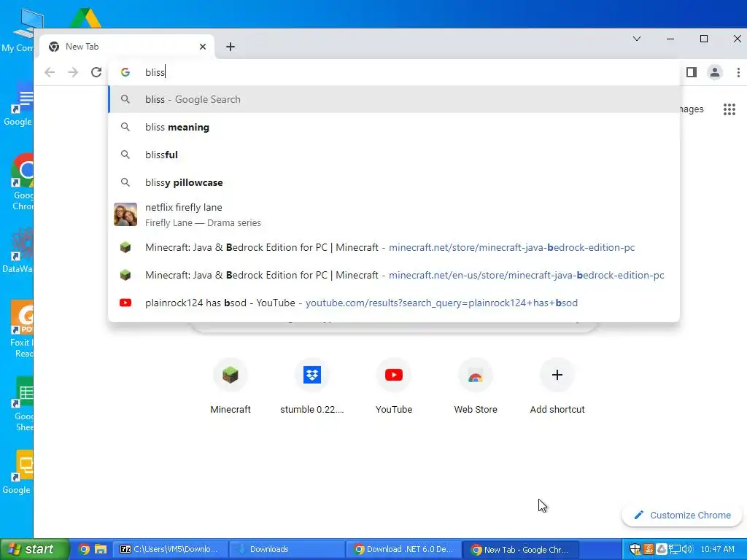The image size is (747, 560).
Task: Switch to 7-Zip C:\Users\VM5 taskbar window
Action: [x=170, y=549]
